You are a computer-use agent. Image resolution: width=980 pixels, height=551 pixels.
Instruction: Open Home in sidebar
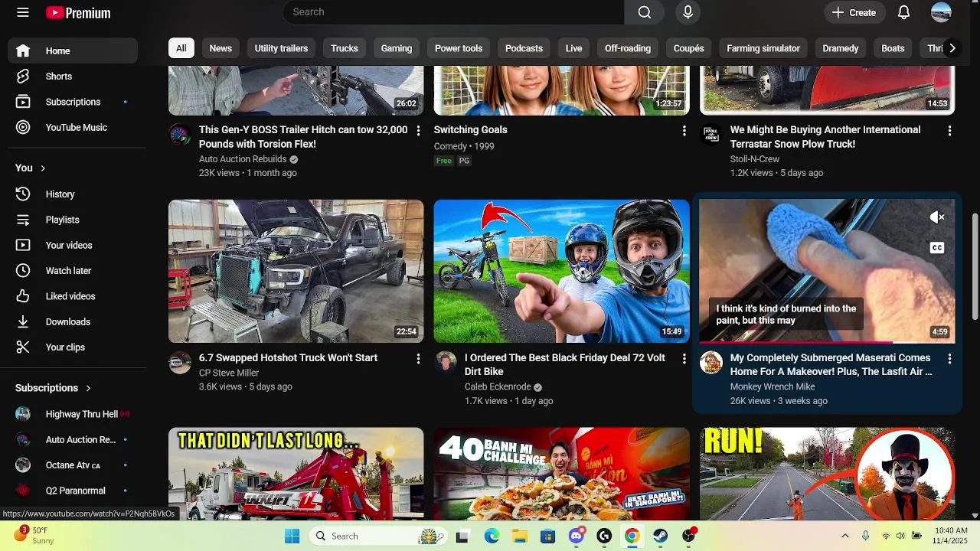pyautogui.click(x=73, y=51)
